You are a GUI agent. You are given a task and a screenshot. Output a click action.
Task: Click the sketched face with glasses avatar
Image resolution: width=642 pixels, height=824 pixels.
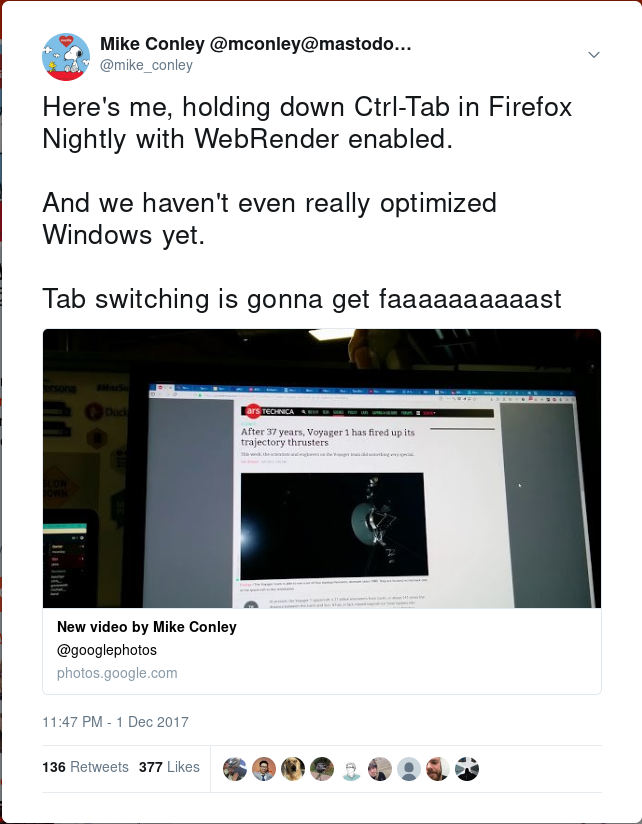pos(351,769)
